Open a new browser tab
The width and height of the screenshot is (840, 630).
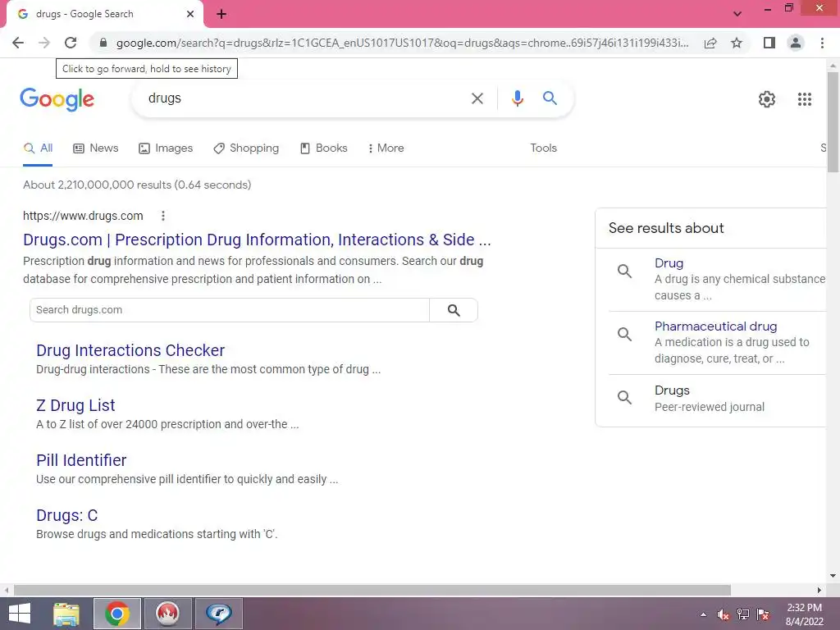[x=221, y=15]
